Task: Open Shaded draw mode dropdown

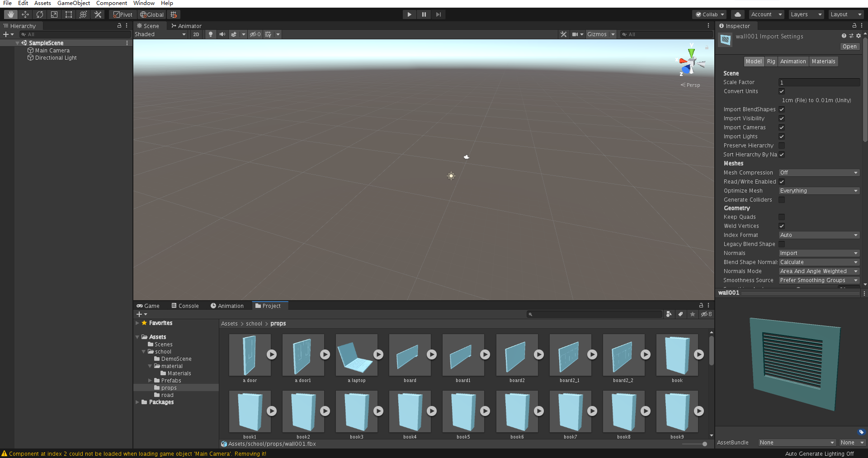Action: point(160,34)
